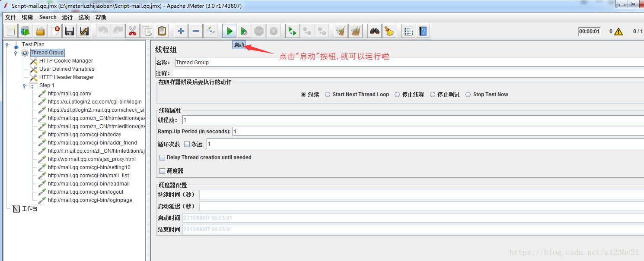Click the 注释 comments field
Viewport: 644px width, 261px height.
[x=408, y=74]
